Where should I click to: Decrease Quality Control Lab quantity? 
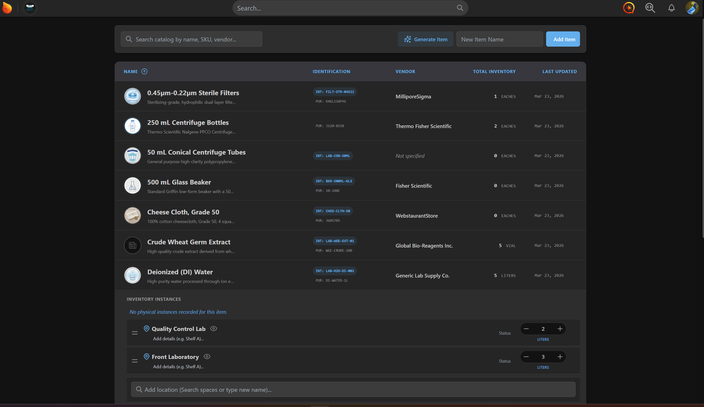coord(526,329)
